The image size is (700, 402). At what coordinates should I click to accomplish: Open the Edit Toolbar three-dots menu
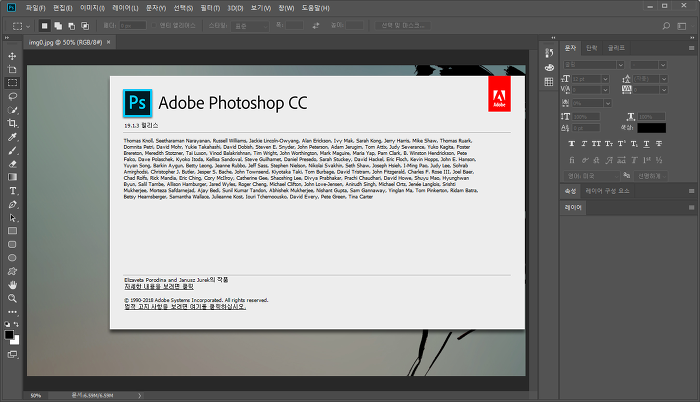[12, 312]
